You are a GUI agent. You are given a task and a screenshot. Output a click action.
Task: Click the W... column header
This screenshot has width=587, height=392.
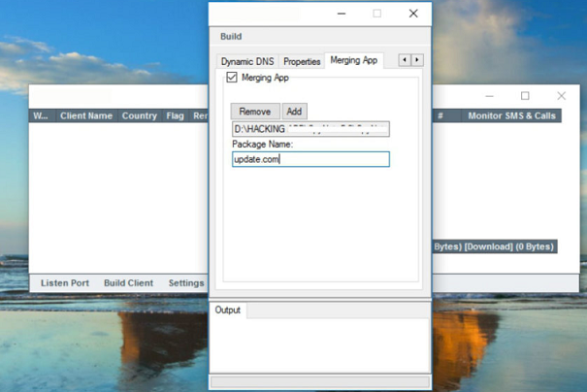(41, 115)
